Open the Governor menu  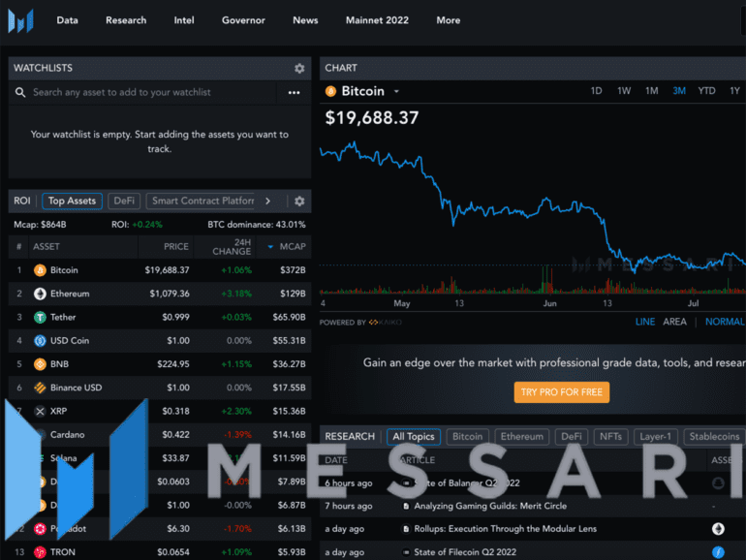243,20
